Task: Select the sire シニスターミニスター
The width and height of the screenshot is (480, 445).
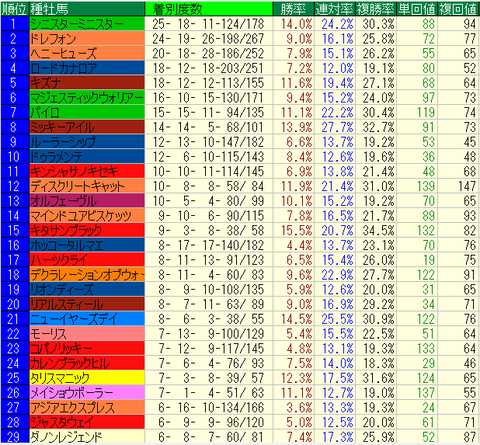Action: coord(87,24)
